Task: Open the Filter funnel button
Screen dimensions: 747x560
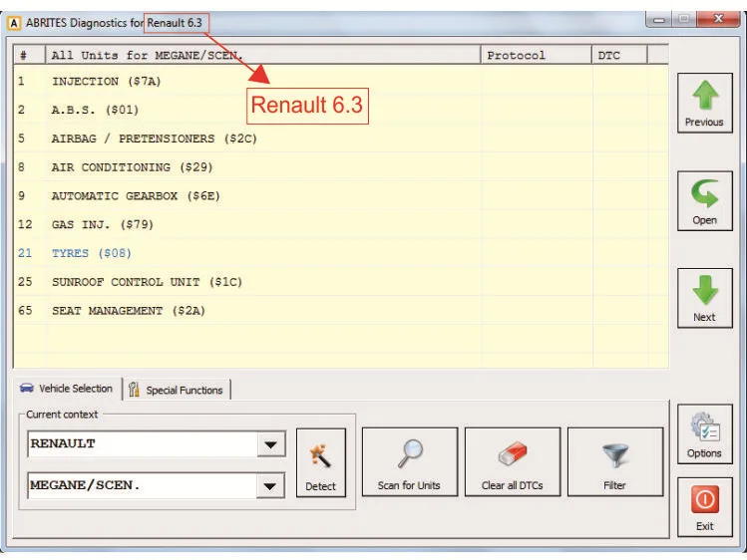Action: (615, 462)
